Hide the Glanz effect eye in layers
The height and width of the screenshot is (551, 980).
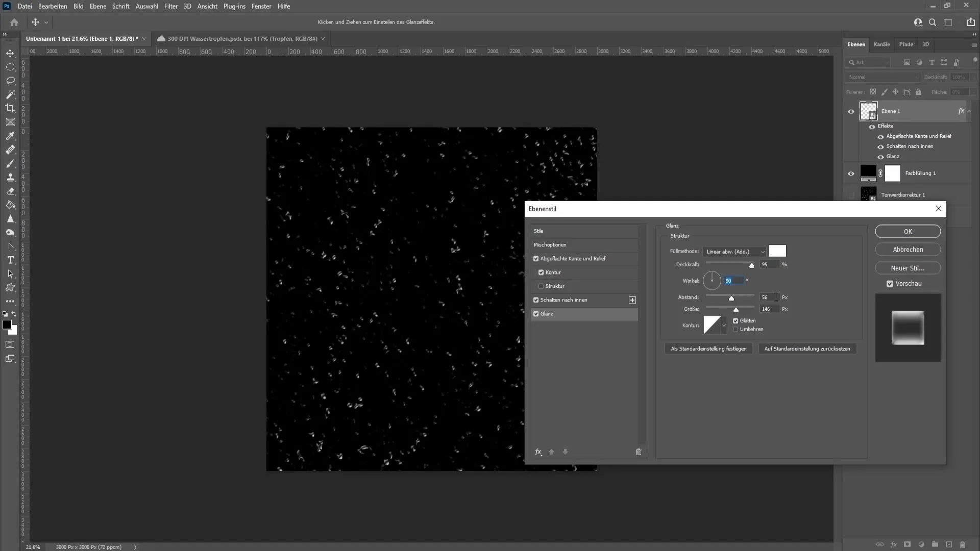click(x=880, y=157)
